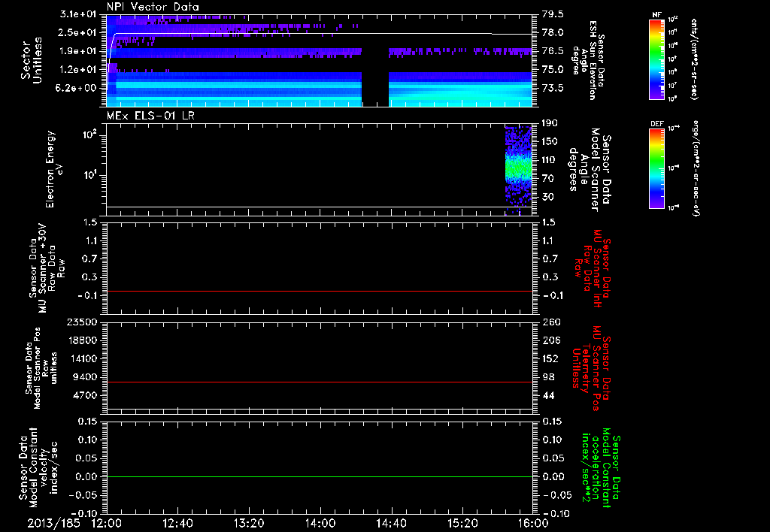The width and height of the screenshot is (770, 532).
Task: Click the 190 scanner angle tick value
Action: click(x=550, y=123)
